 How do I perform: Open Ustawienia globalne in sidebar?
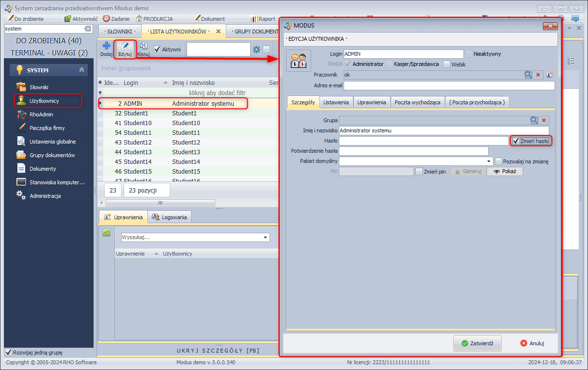coord(52,142)
